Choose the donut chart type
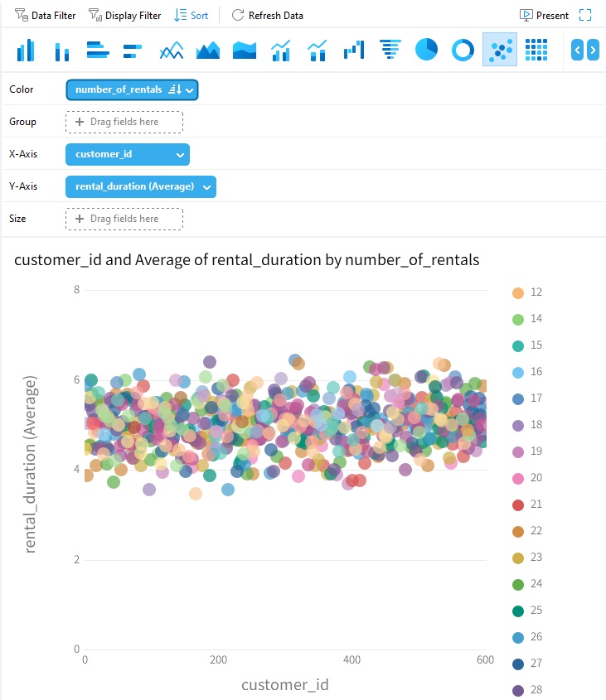Image resolution: width=606 pixels, height=700 pixels. 463,51
